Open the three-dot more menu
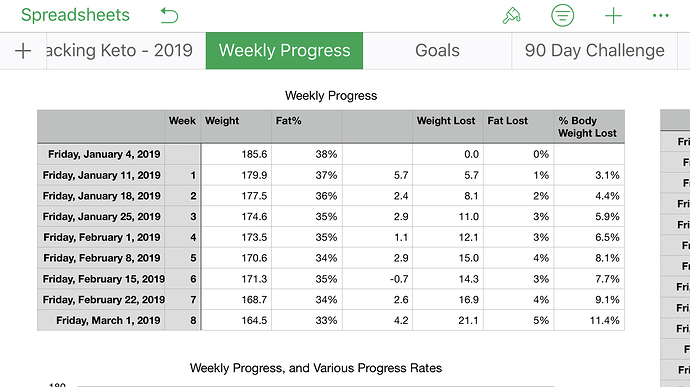Screen dimensions: 690x387 click(661, 16)
